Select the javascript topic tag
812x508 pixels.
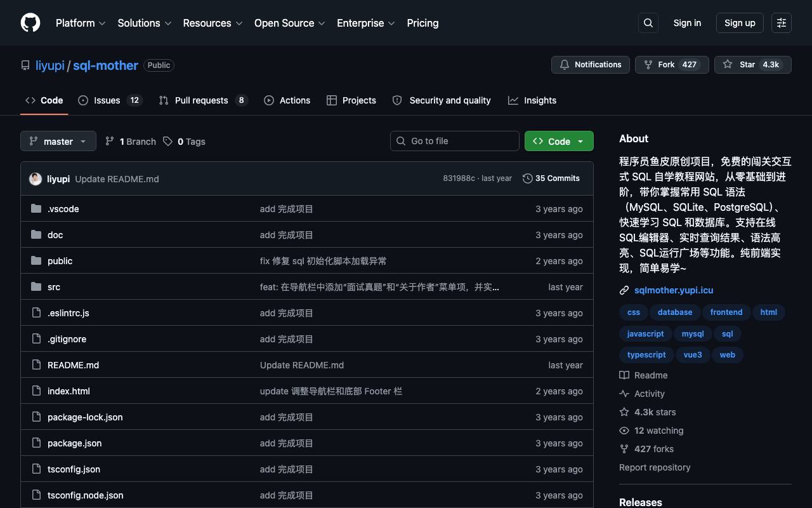pyautogui.click(x=645, y=334)
